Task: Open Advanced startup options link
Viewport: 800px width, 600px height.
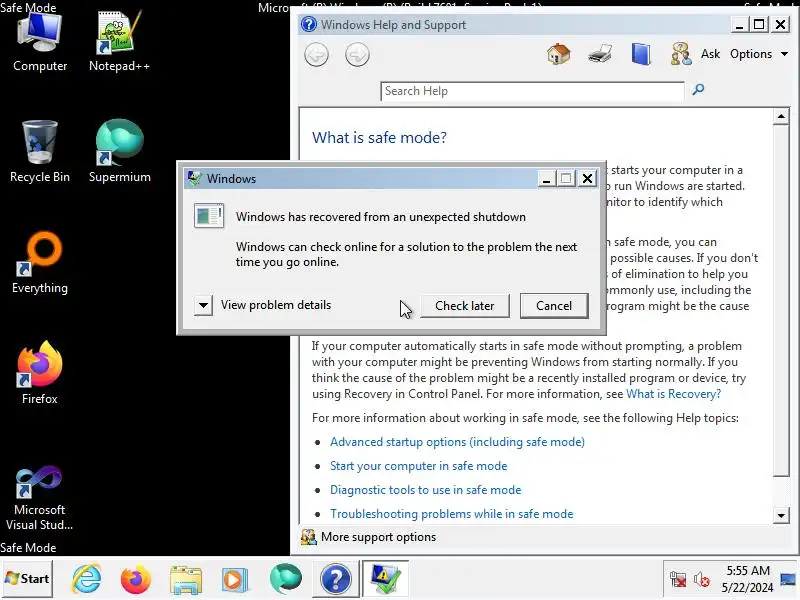Action: pyautogui.click(x=457, y=442)
